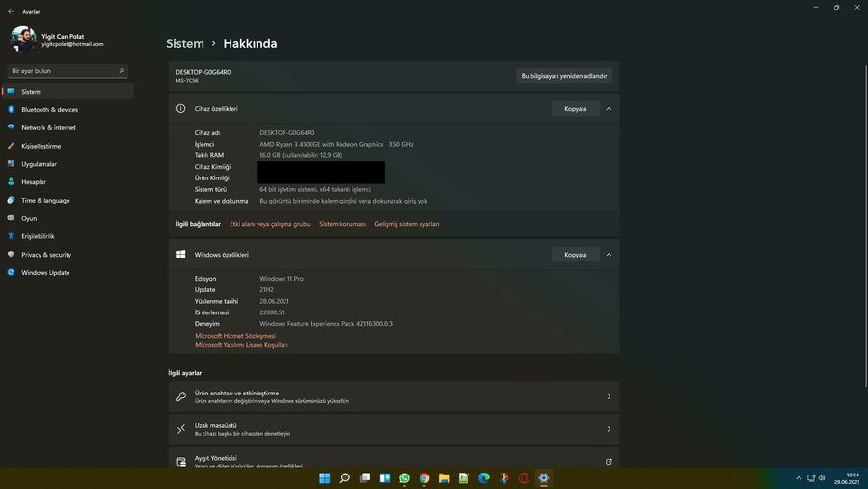Open Start menu from the taskbar
This screenshot has height=489, width=868.
coord(325,478)
